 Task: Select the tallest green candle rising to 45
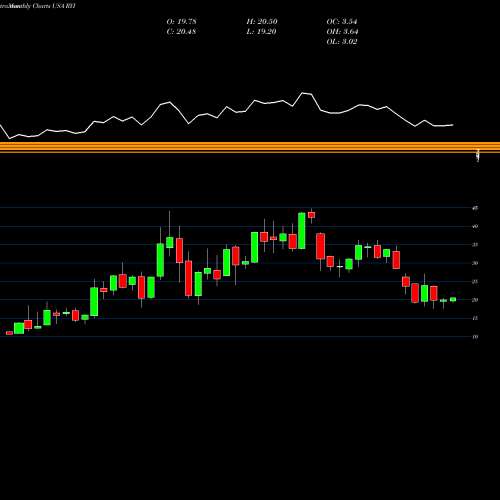[301, 231]
